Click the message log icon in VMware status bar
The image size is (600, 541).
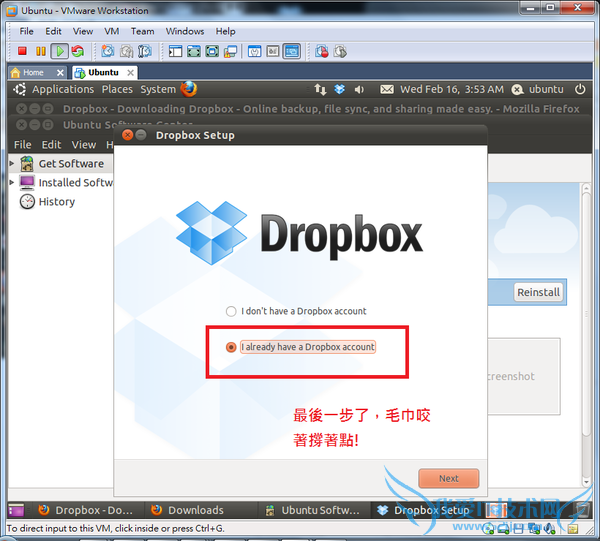point(572,529)
